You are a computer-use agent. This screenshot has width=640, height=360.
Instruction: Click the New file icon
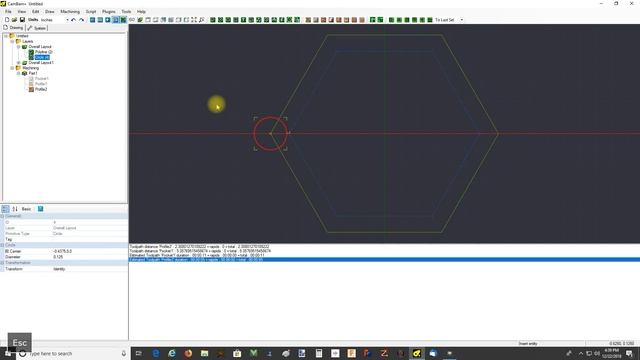pyautogui.click(x=7, y=20)
